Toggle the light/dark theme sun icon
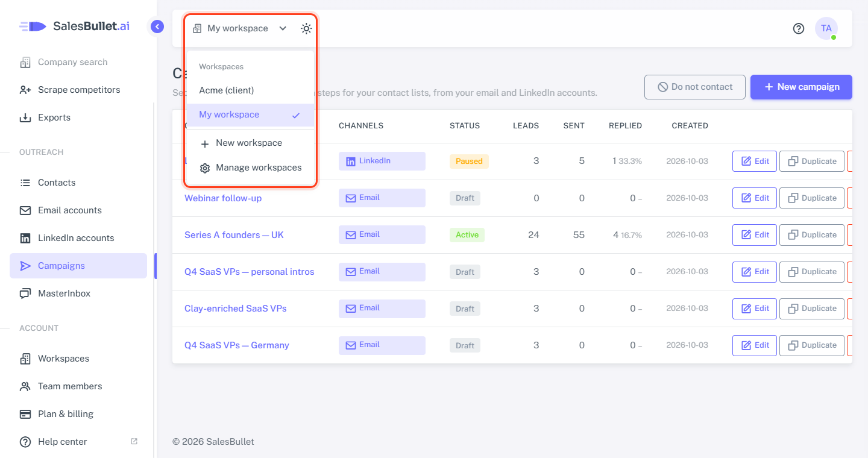This screenshot has width=868, height=458. pos(306,28)
